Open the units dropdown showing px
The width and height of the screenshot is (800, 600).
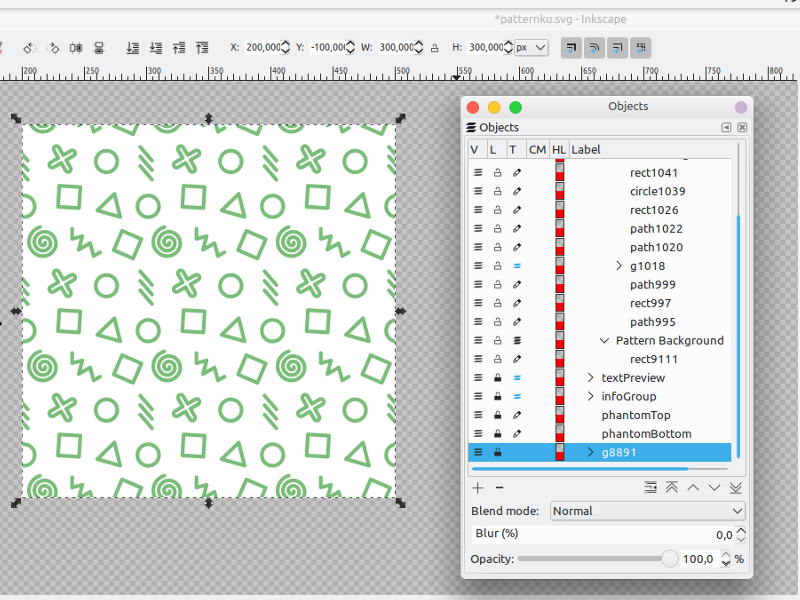click(x=530, y=47)
